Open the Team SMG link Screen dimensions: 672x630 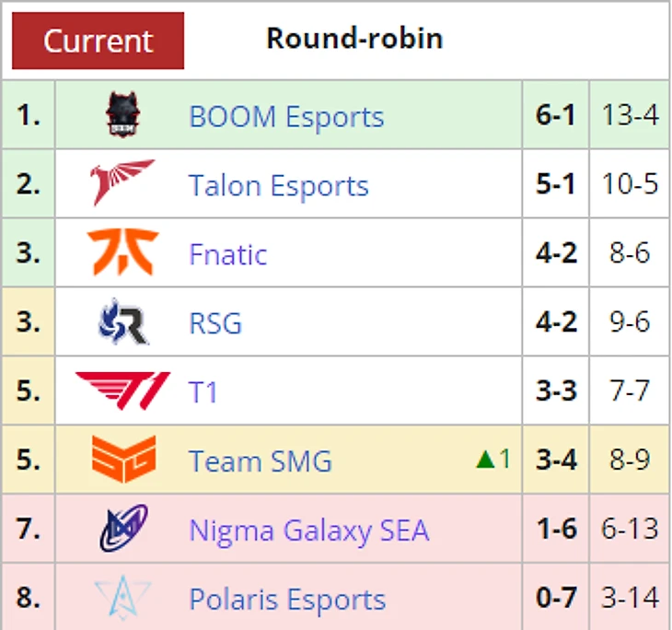261,461
